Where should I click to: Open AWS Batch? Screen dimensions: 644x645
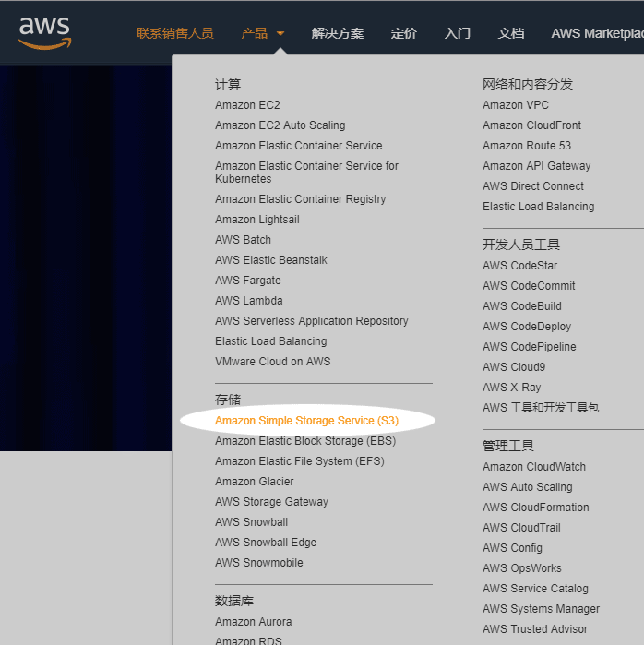(x=243, y=239)
